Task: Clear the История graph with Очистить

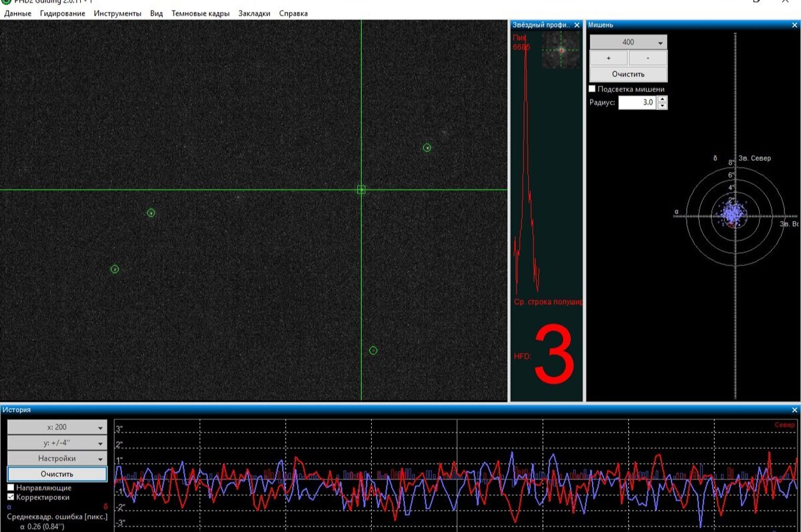Action: 57,474
